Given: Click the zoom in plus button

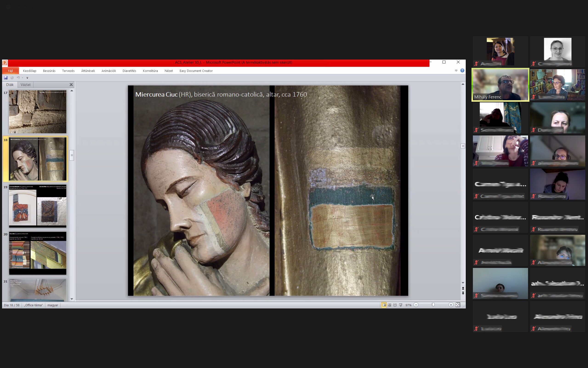Looking at the screenshot, I should click(x=451, y=305).
